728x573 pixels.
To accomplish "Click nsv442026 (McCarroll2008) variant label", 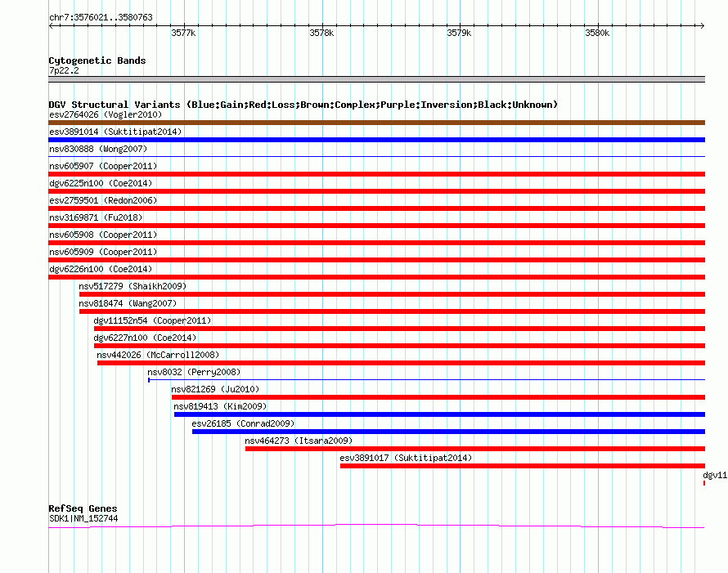I will point(158,355).
